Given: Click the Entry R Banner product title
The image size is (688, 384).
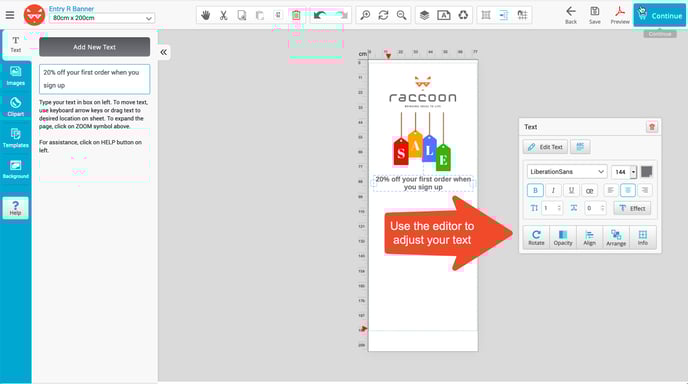Looking at the screenshot, I should tap(71, 8).
